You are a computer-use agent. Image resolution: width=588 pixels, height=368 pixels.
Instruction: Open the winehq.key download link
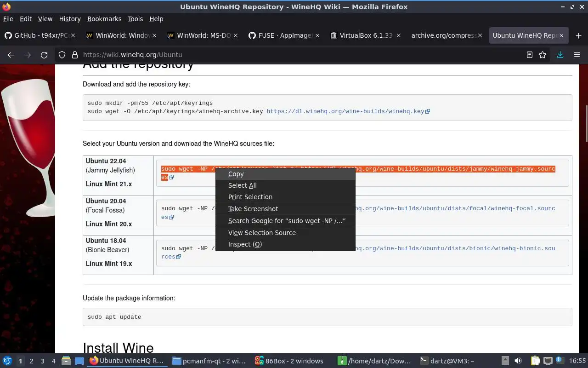(x=348, y=111)
